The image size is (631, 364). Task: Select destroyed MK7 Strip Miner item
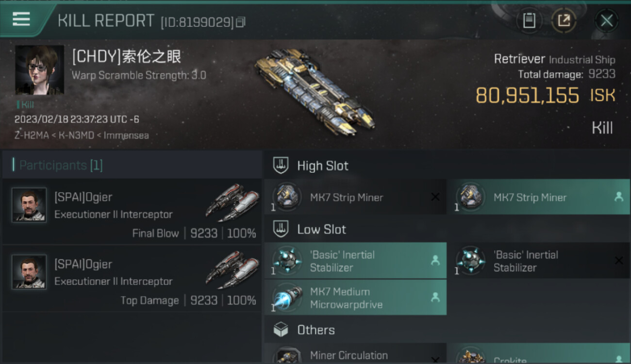(355, 197)
